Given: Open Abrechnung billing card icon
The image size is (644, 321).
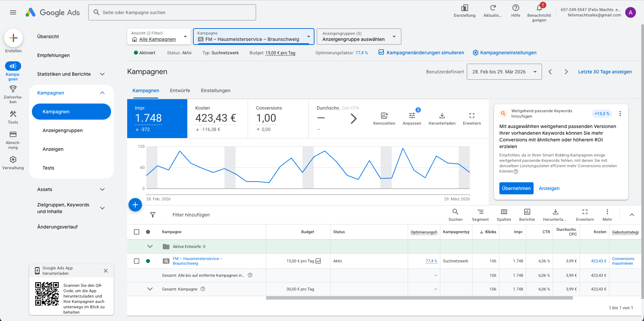Looking at the screenshot, I should point(13,134).
